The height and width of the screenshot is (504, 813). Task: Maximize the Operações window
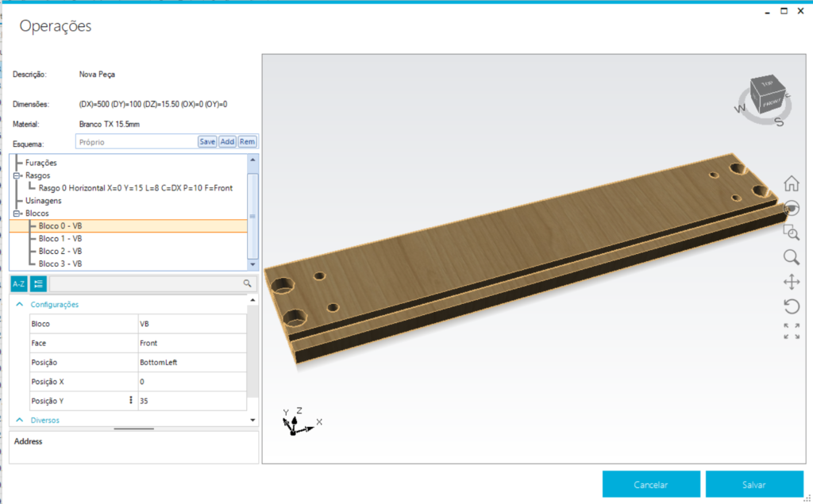[x=784, y=11]
